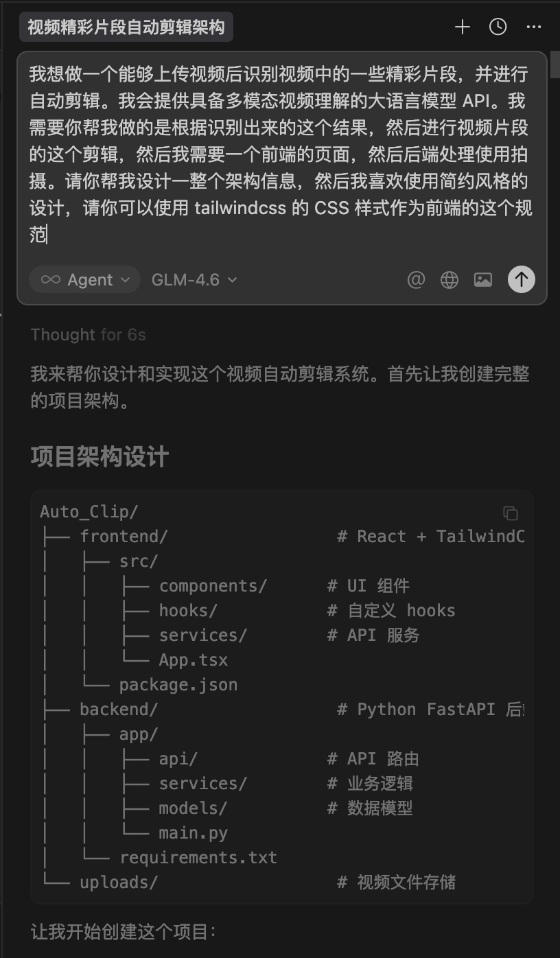Screen dimensions: 560x958
Task: View chat history via the clock icon
Action: (x=498, y=27)
